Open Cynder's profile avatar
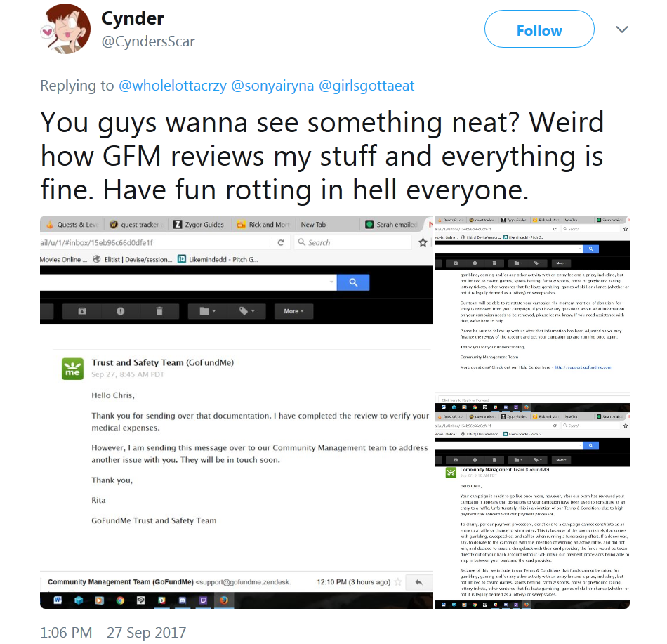Image resolution: width=667 pixels, height=644 pixels. click(65, 29)
